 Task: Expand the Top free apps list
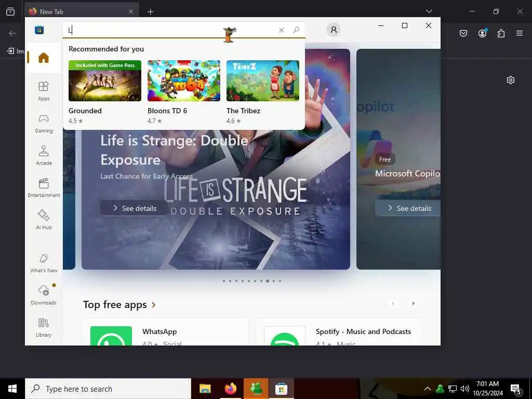point(119,304)
